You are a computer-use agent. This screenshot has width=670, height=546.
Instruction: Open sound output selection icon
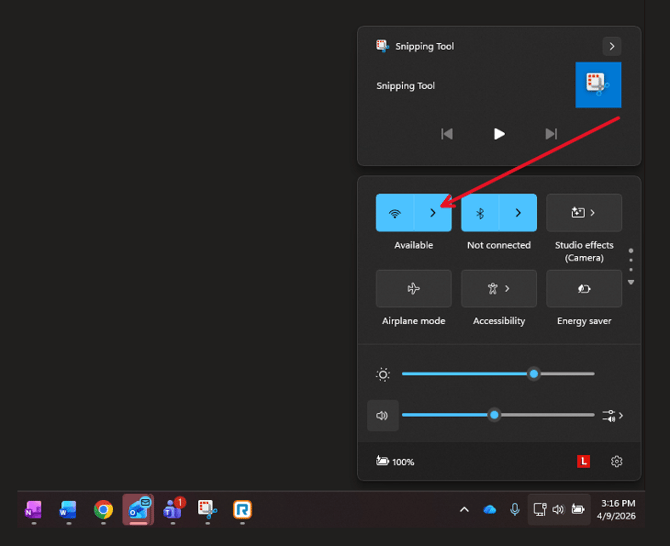pos(612,415)
